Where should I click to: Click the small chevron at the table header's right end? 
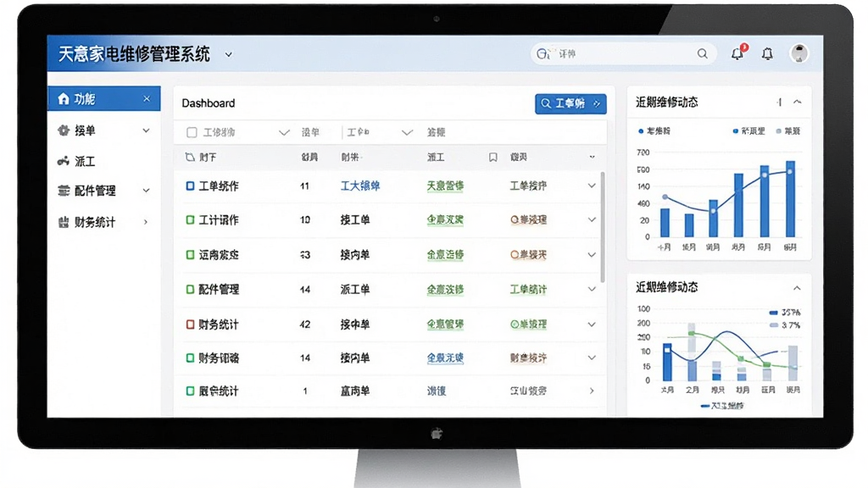(x=592, y=157)
